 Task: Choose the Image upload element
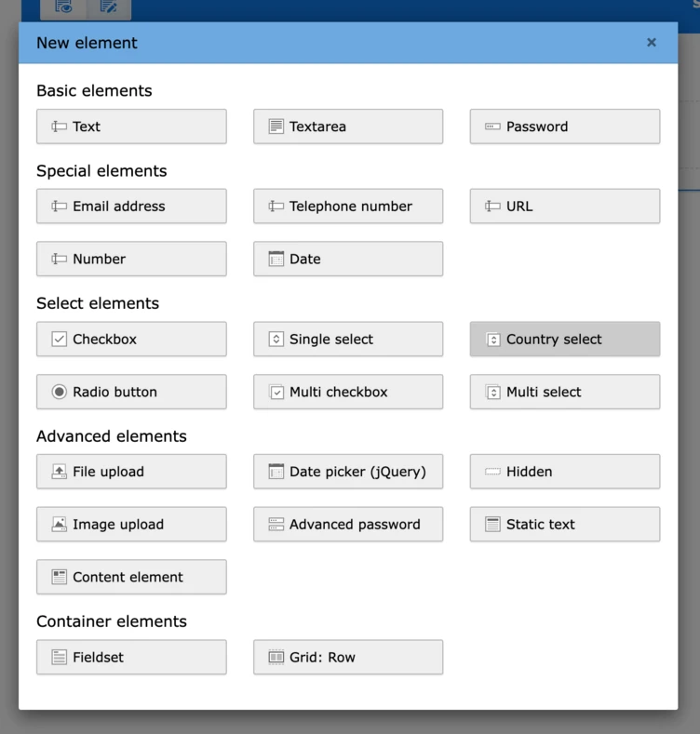(131, 525)
